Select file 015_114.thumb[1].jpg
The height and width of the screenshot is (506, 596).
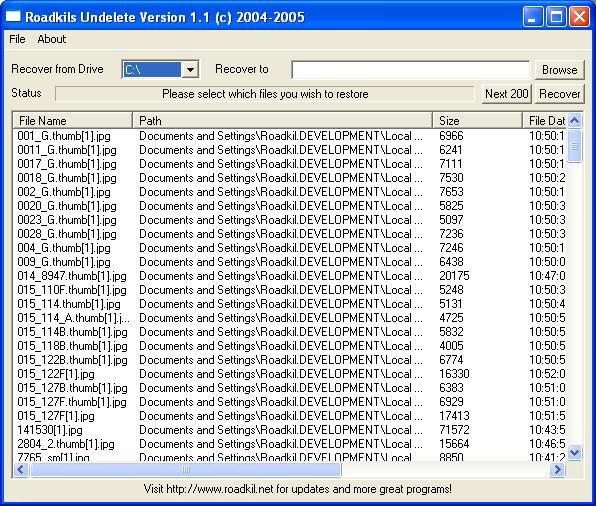[69, 304]
